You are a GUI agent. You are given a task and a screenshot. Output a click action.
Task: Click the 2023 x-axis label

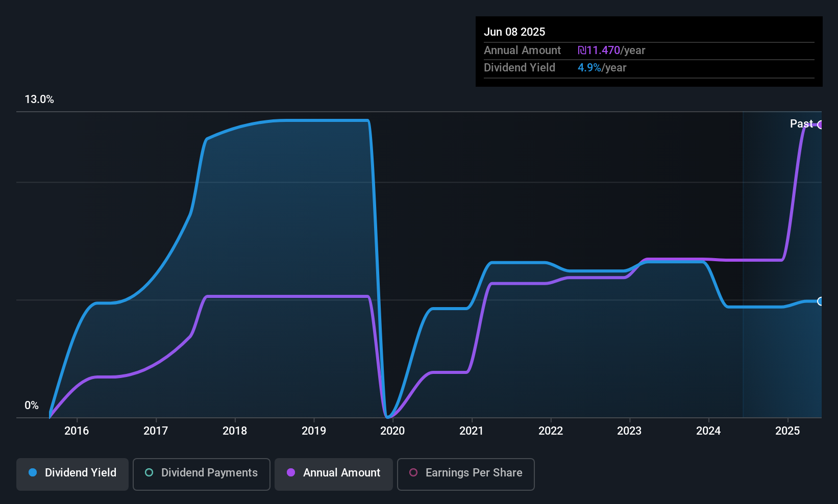[x=629, y=431]
